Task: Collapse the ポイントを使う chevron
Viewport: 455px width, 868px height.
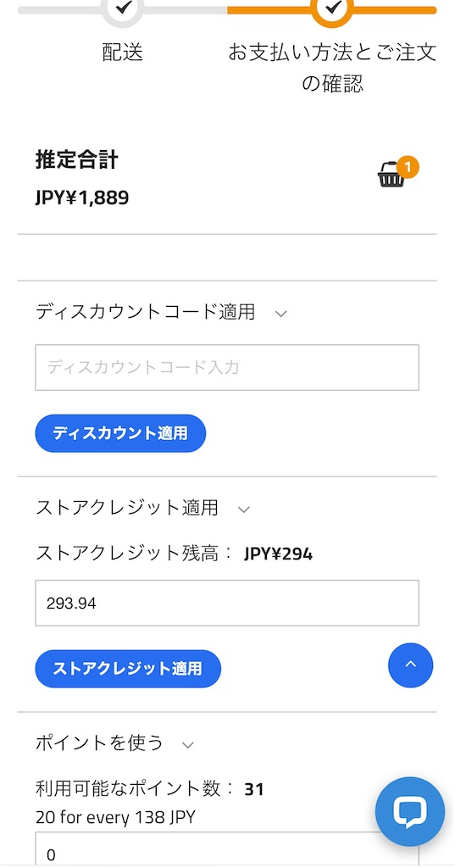Action: [x=188, y=744]
